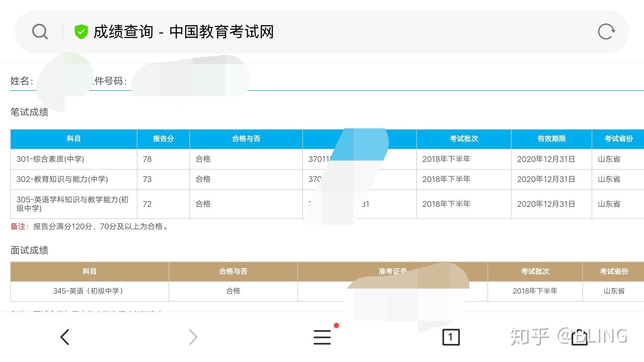
Task: Select the 笔试成绩 section heading
Action: (x=29, y=112)
